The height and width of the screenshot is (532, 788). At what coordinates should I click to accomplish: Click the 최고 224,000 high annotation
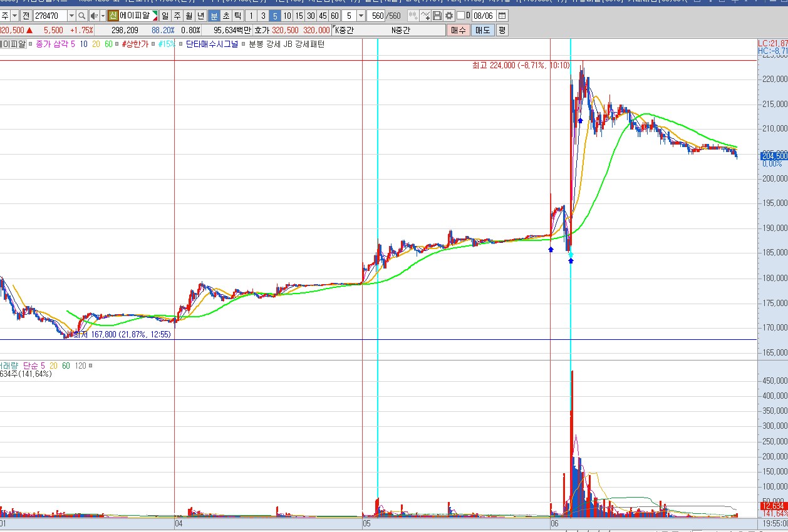tap(521, 65)
